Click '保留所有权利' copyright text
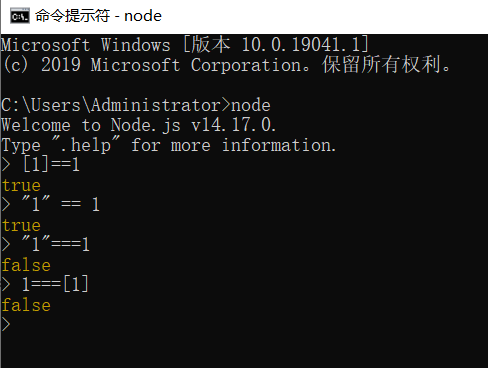The width and height of the screenshot is (488, 368). click(x=381, y=65)
